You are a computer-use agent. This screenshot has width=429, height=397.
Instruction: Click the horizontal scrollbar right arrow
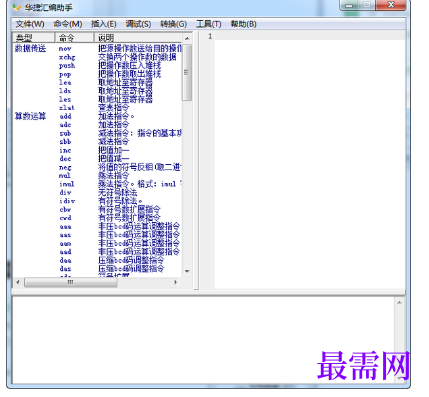[176, 282]
